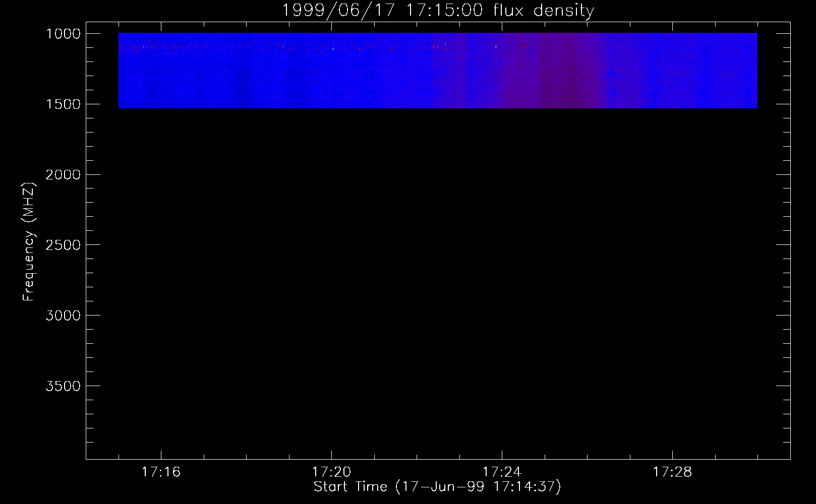This screenshot has height=504, width=816.
Task: Click the 17:28 time axis label
Action: pyautogui.click(x=672, y=472)
